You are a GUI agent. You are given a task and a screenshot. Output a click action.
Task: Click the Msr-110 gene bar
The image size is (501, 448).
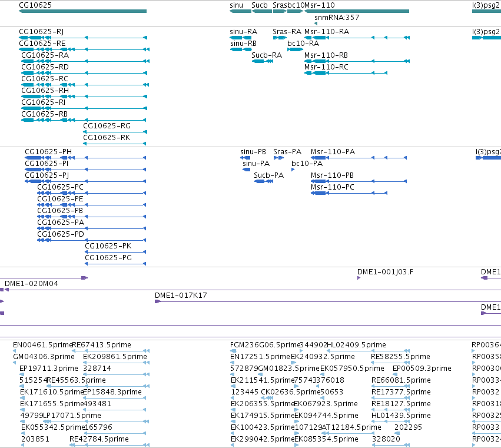[357, 11]
